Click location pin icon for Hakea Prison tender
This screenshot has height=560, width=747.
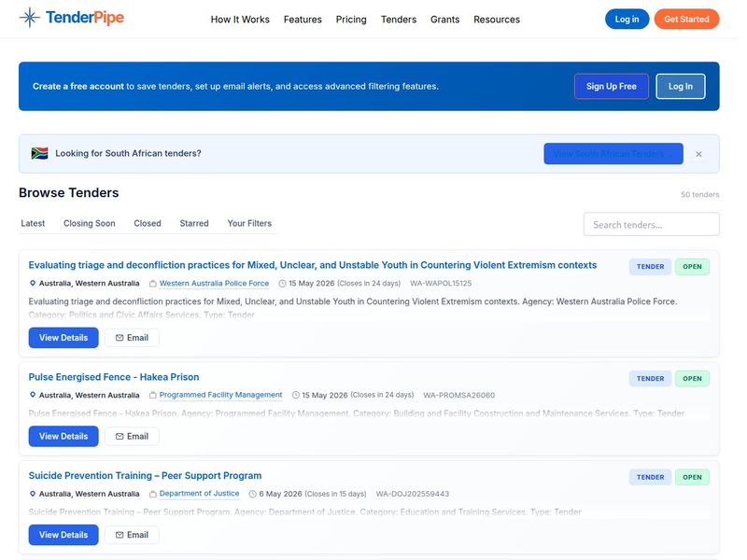tap(33, 395)
